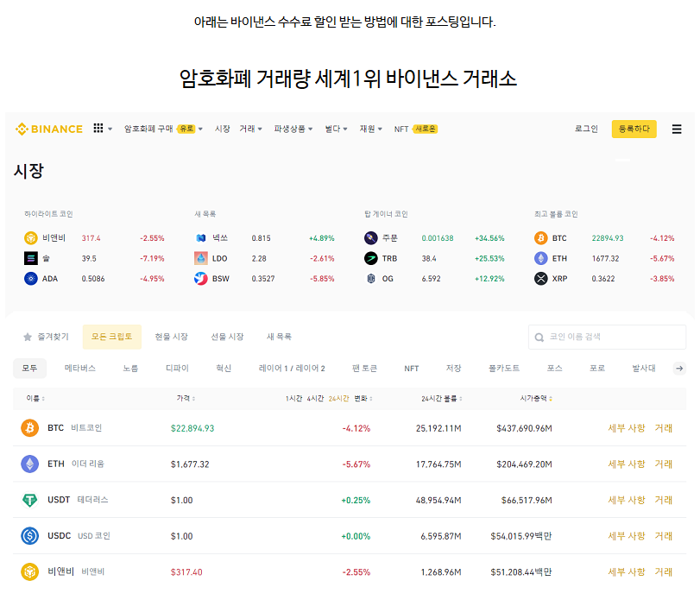
Task: Click the star icon beside 즐겨찾기
Action: (28, 337)
